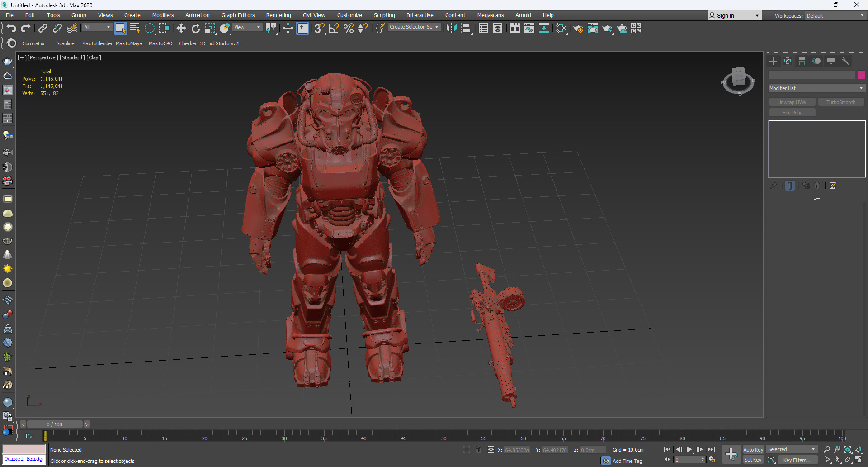
Task: Toggle the Selection Lock padlock
Action: [479, 450]
